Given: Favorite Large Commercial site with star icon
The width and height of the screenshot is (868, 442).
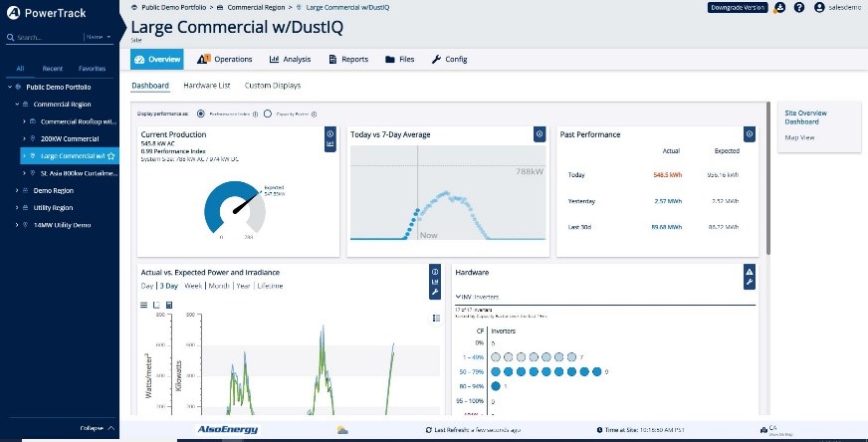Looking at the screenshot, I should tap(110, 156).
